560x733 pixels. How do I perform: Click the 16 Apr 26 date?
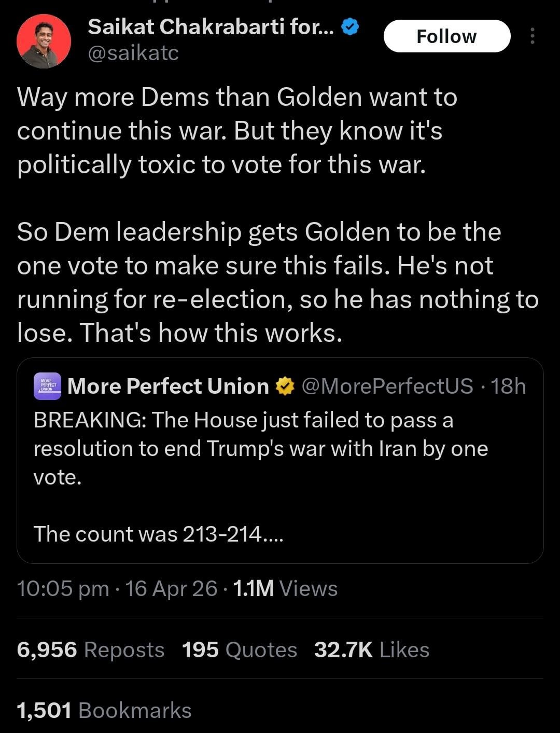(171, 589)
